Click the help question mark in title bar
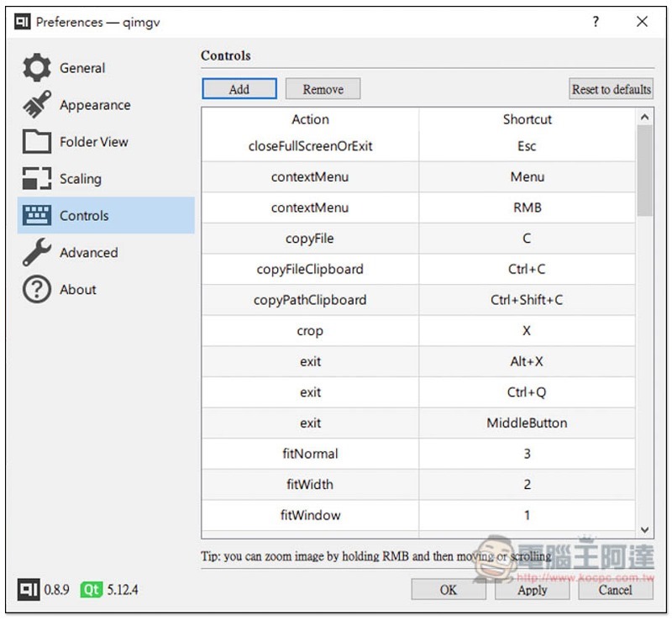The width and height of the screenshot is (672, 620). (x=596, y=22)
